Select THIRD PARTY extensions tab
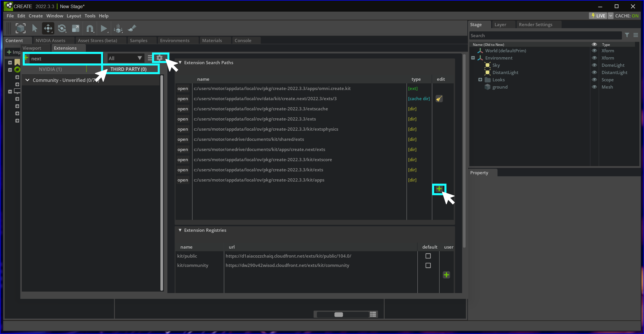The width and height of the screenshot is (644, 334). [x=129, y=69]
